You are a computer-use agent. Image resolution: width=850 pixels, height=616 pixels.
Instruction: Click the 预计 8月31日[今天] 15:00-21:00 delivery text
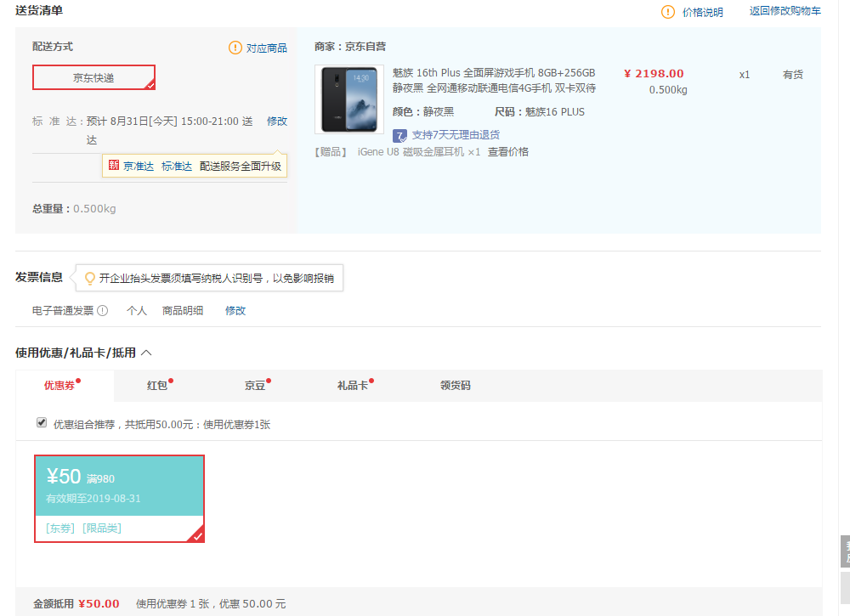coord(170,130)
